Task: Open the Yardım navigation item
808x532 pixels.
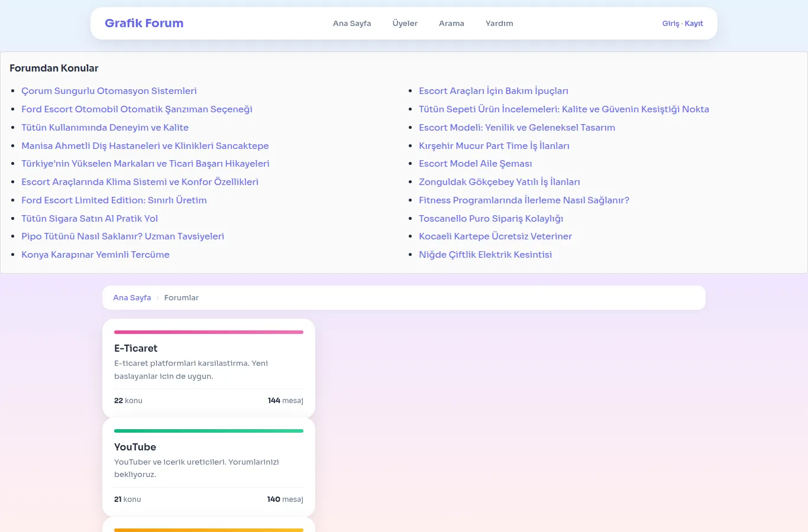Action: pyautogui.click(x=499, y=24)
